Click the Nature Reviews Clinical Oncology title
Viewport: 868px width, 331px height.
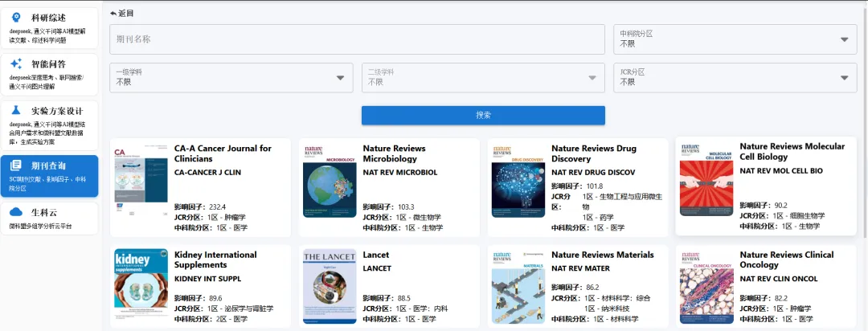pos(787,259)
